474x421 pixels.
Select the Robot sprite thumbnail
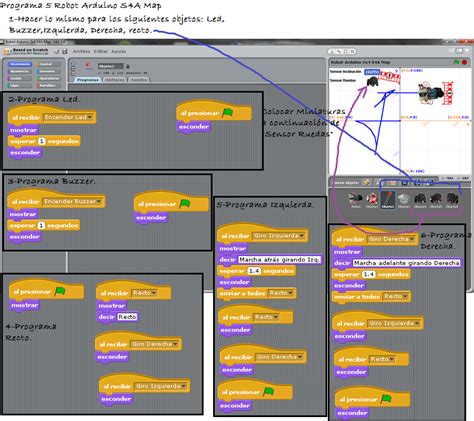[356, 200]
